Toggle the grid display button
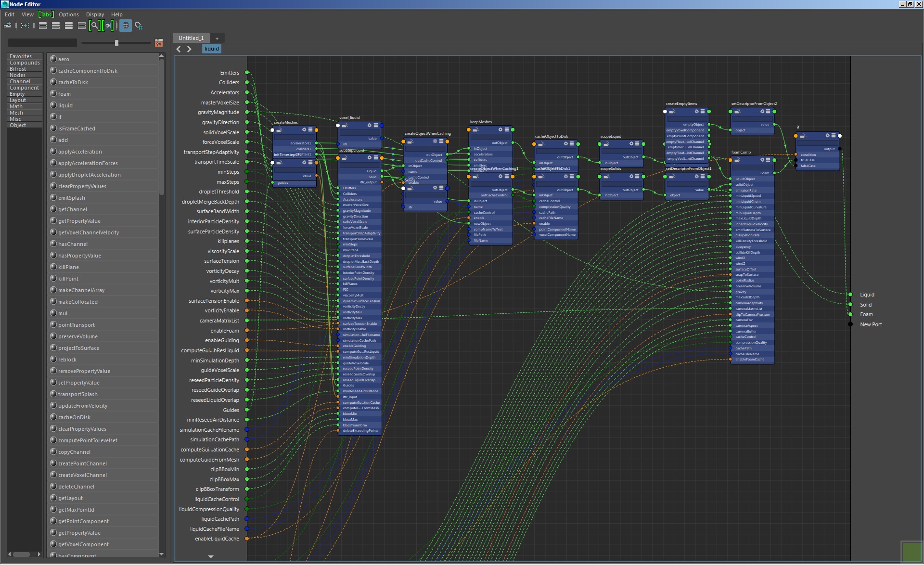Viewport: 924px width, 566px height. [x=126, y=25]
